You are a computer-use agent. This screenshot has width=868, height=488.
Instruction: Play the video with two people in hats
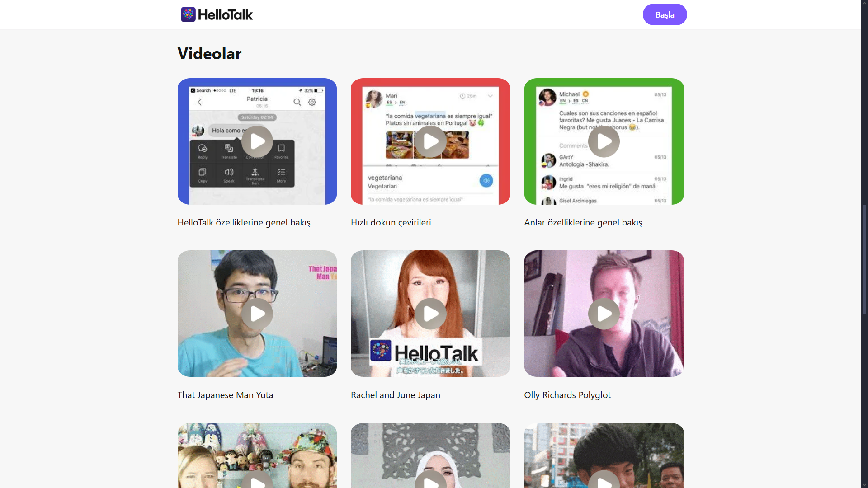pos(257,481)
